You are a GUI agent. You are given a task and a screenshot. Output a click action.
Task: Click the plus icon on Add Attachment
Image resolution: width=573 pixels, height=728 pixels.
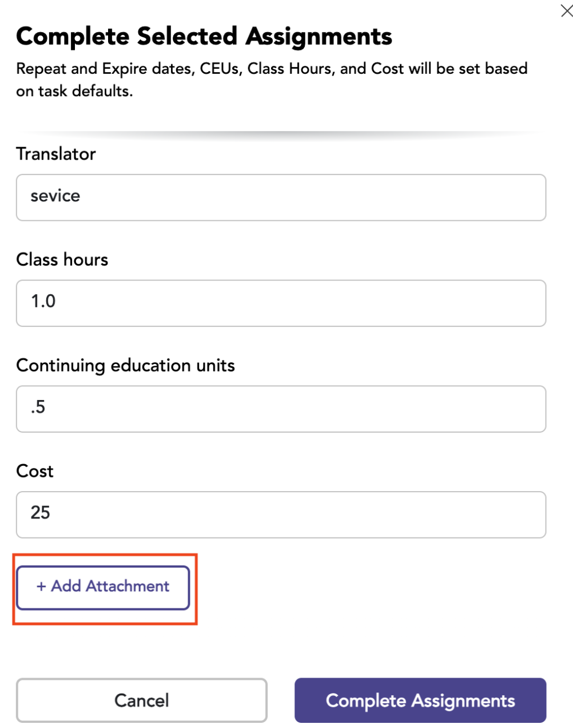pyautogui.click(x=41, y=587)
